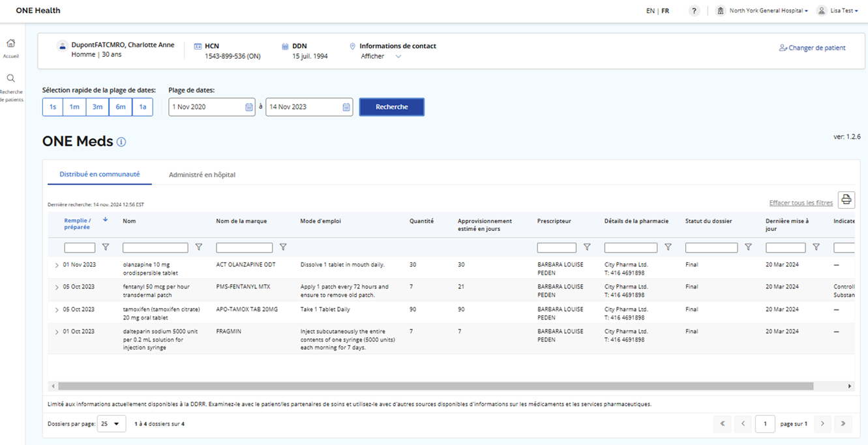The width and height of the screenshot is (868, 445).
Task: Sort by Remplie / préparée header
Action: tap(78, 224)
